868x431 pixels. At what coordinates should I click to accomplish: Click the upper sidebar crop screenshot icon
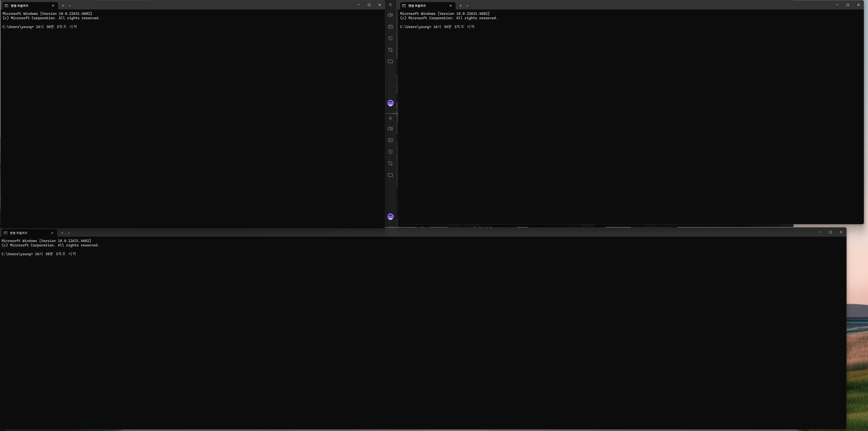coord(390,50)
